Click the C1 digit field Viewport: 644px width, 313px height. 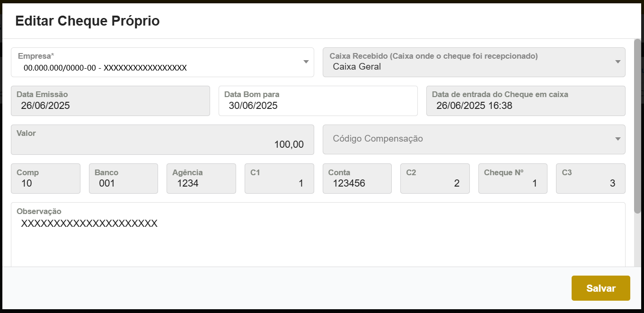(279, 183)
